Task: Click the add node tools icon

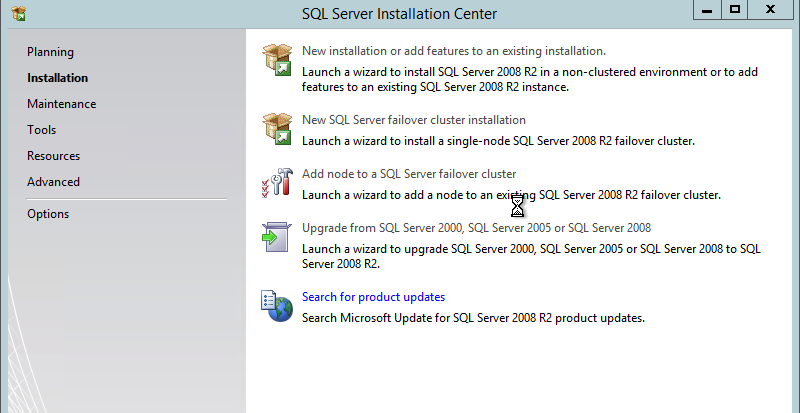Action: point(276,183)
